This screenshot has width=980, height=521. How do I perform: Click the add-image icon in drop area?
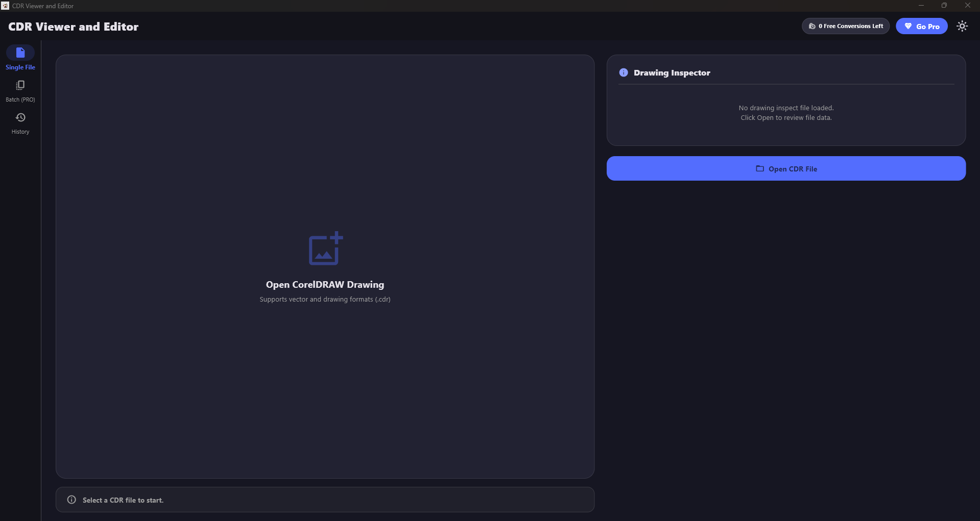(x=325, y=249)
